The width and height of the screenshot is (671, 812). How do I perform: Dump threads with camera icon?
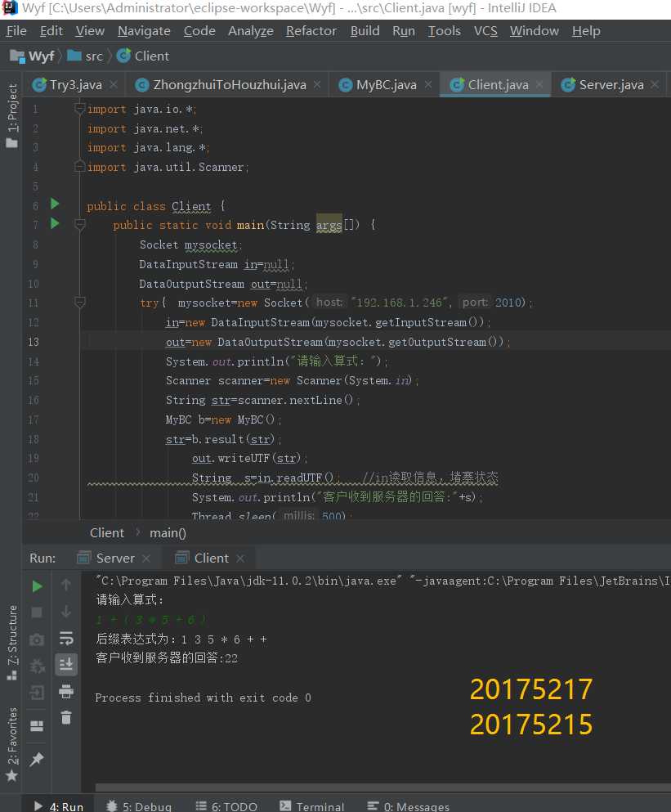pyautogui.click(x=37, y=639)
